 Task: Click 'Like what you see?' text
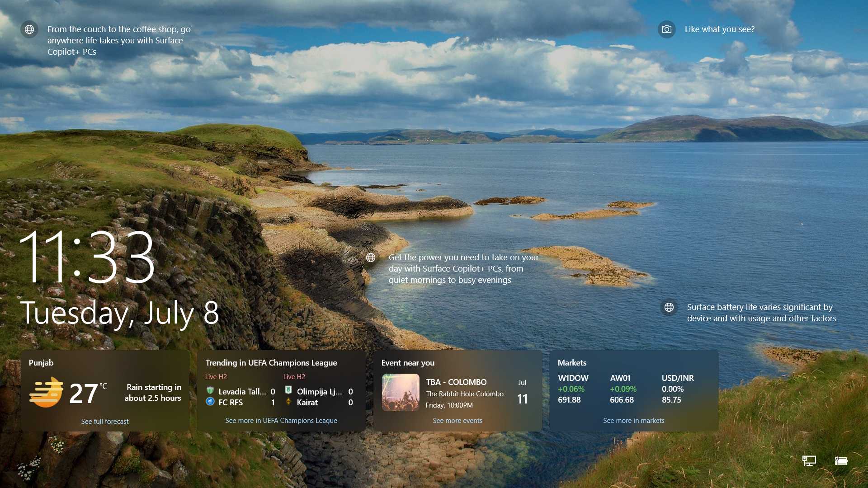pyautogui.click(x=720, y=29)
